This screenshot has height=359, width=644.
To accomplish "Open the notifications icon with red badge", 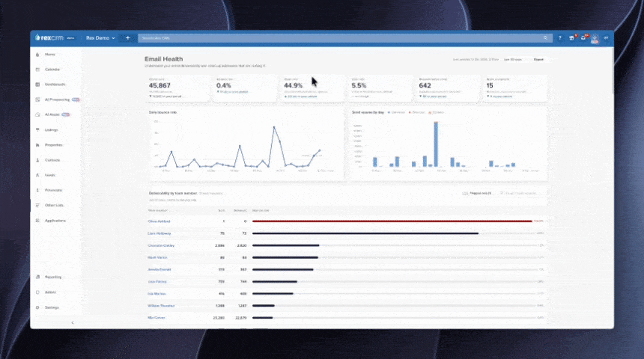I will [x=583, y=37].
